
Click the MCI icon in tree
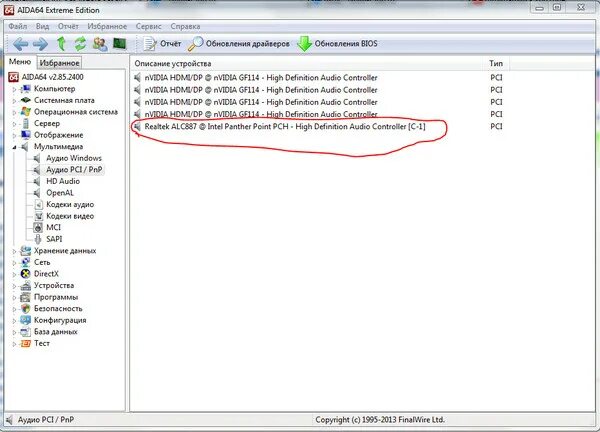(x=38, y=228)
